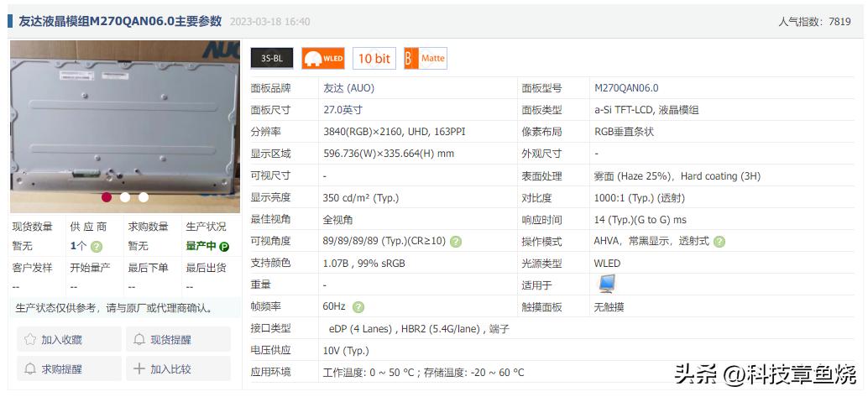The width and height of the screenshot is (868, 397).
Task: Click panel type a-Si TFT-LCD, 液晶模组
Action: click(646, 110)
